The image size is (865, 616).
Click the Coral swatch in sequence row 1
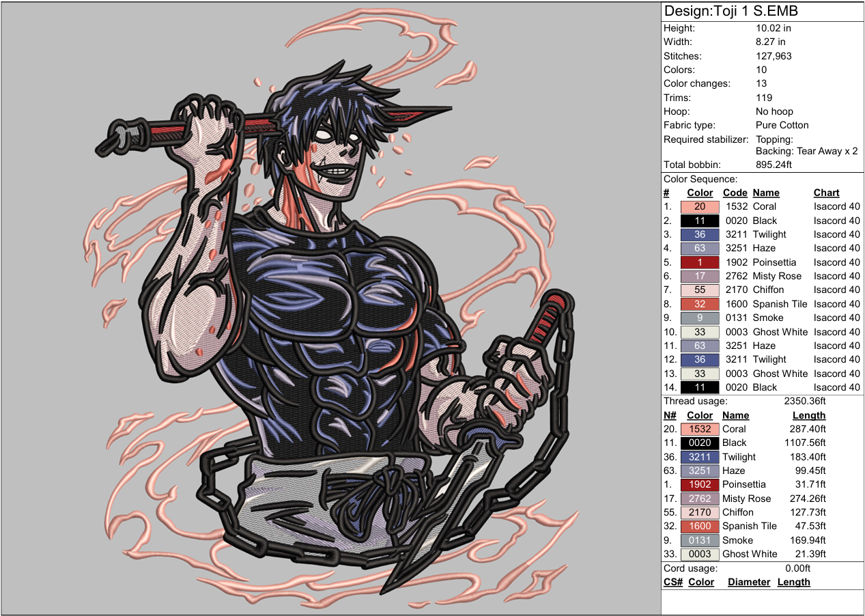coord(700,206)
